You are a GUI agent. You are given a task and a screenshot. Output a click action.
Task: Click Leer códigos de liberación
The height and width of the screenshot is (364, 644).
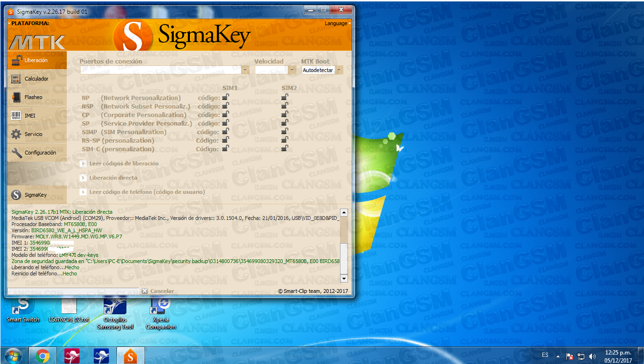pos(119,164)
